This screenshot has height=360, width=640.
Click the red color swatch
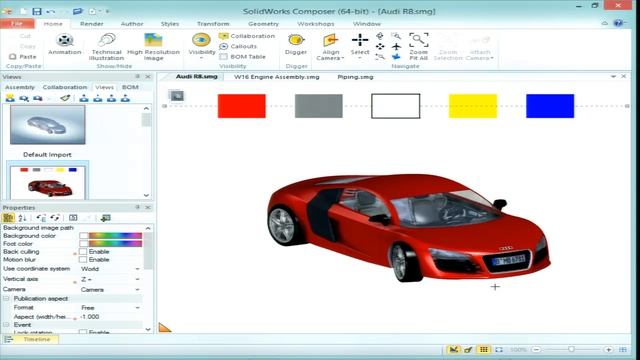242,106
